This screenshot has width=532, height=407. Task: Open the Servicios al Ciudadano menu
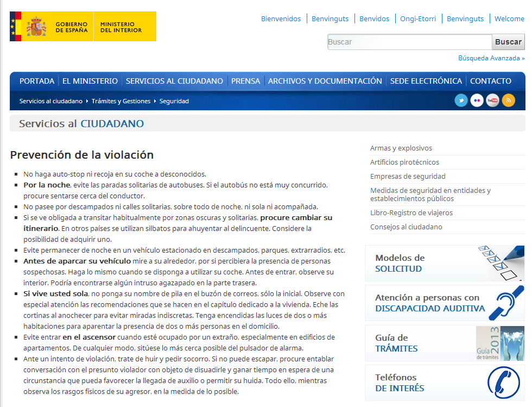point(174,81)
